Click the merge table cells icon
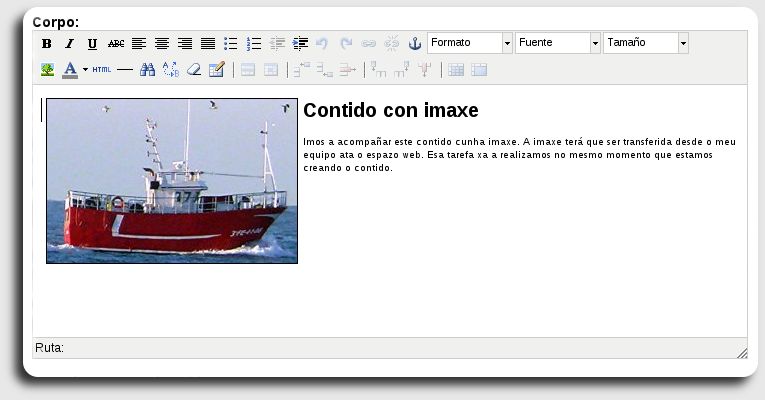This screenshot has width=765, height=400. pos(479,70)
